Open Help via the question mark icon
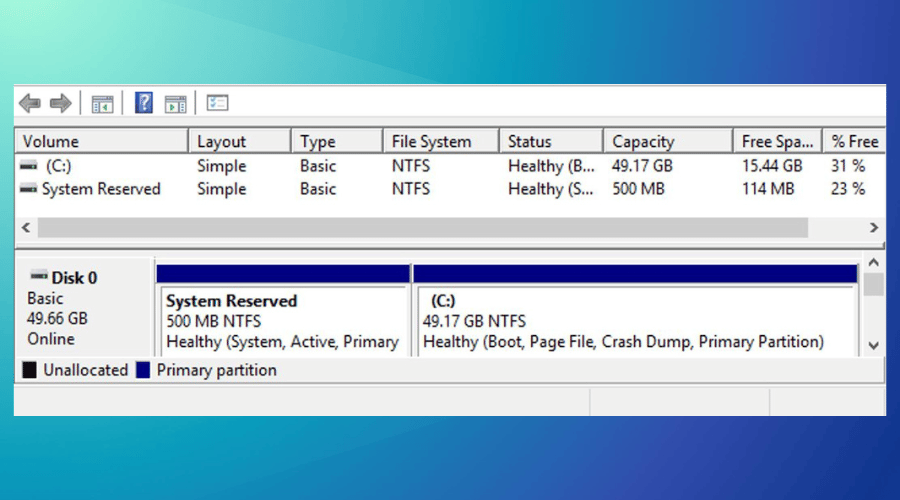The width and height of the screenshot is (900, 500). 143,103
